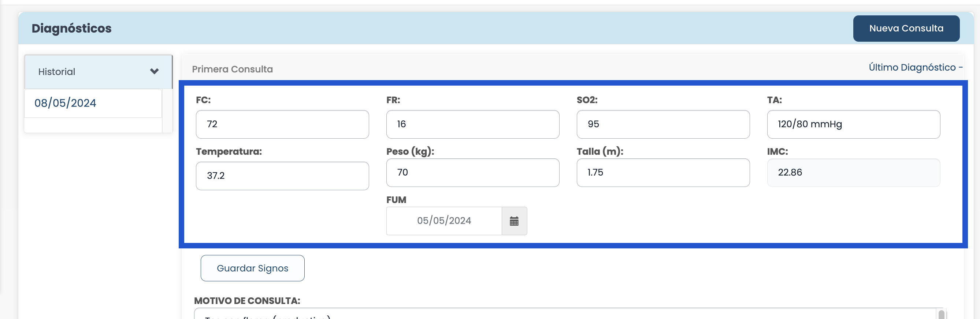Image resolution: width=980 pixels, height=319 pixels.
Task: Select the Primera Consulta tab header
Action: pos(232,69)
